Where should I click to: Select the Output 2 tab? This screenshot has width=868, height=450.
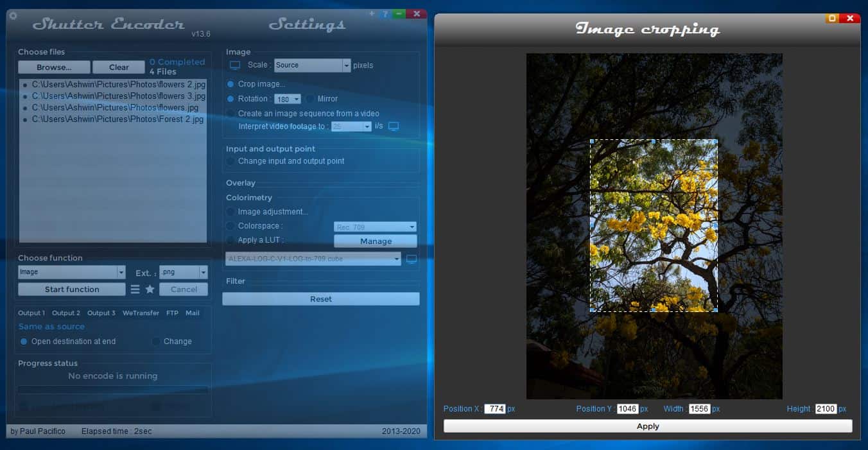[66, 313]
